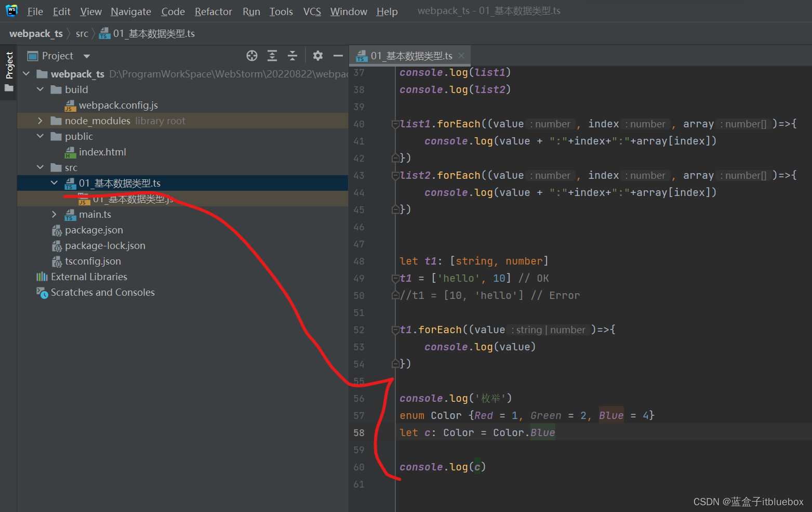Click Color.Blue on line 58
Screen dimensions: 812x512
click(524, 432)
